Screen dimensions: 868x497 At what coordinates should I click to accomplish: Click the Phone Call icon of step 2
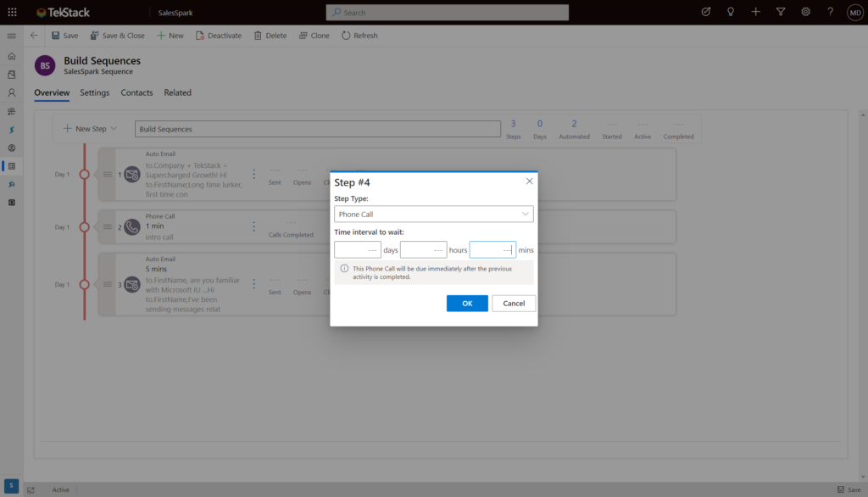pos(131,226)
